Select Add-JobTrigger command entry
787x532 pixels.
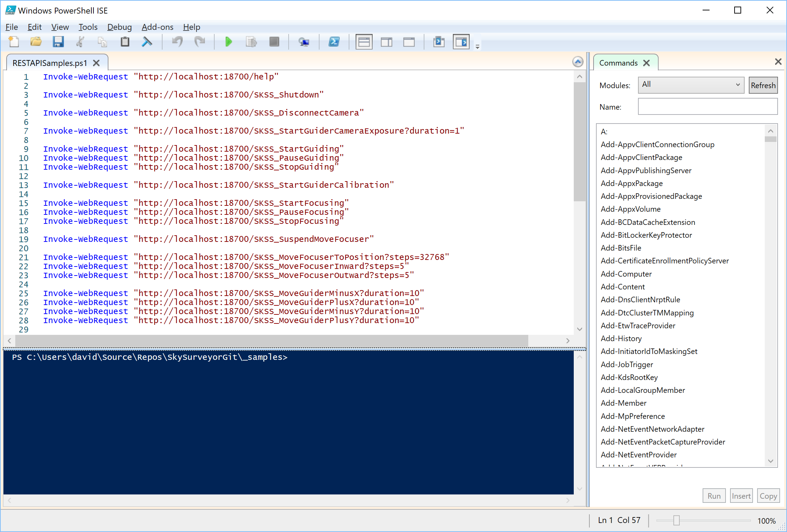[x=627, y=365]
